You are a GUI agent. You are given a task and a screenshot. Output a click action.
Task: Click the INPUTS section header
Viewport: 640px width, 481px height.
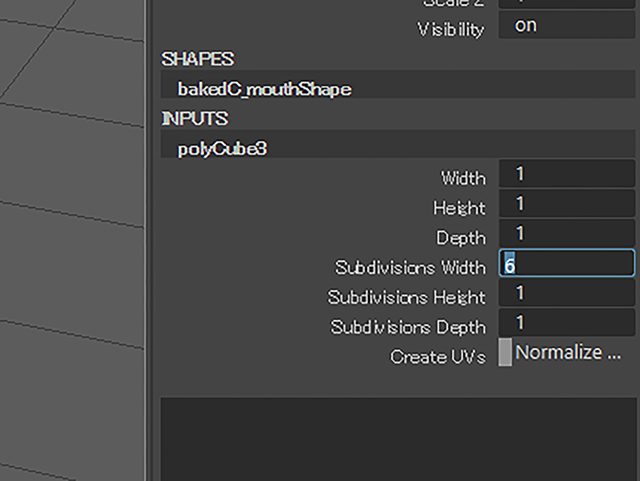point(195,119)
